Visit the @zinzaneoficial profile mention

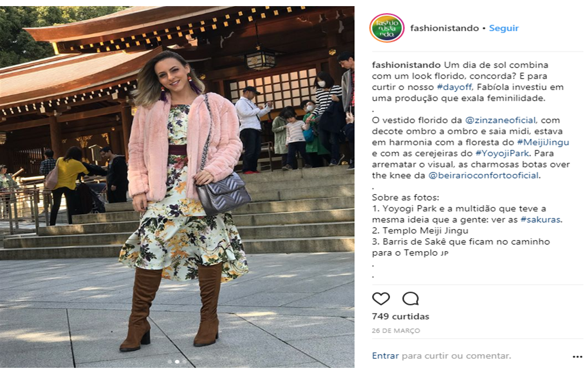pyautogui.click(x=500, y=120)
